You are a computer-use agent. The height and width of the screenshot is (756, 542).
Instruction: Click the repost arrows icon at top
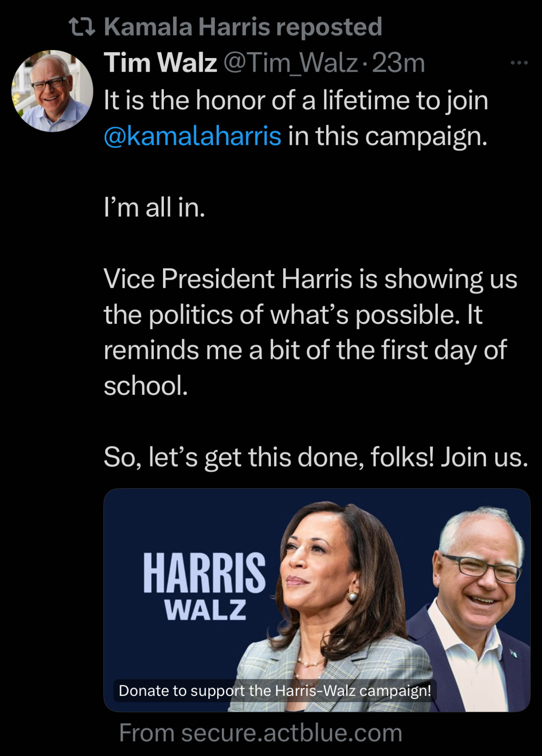[x=81, y=28]
